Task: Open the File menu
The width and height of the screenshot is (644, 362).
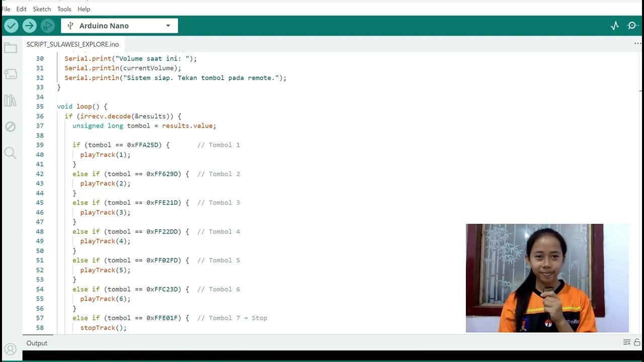Action: point(6,9)
